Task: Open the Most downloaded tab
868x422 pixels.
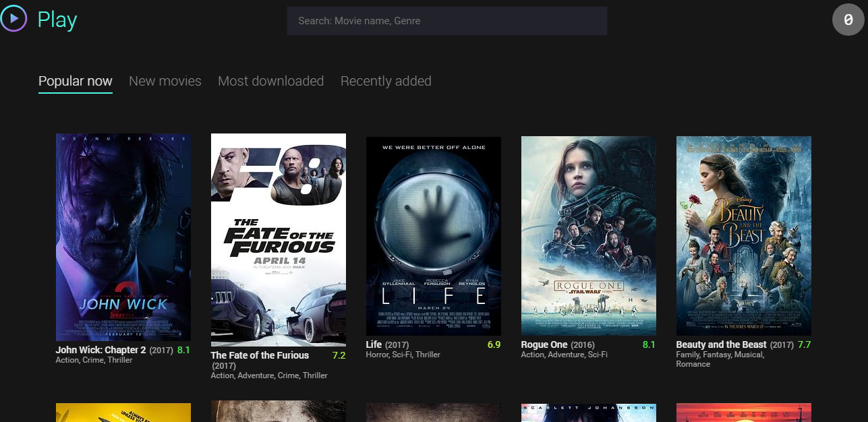Action: point(271,81)
